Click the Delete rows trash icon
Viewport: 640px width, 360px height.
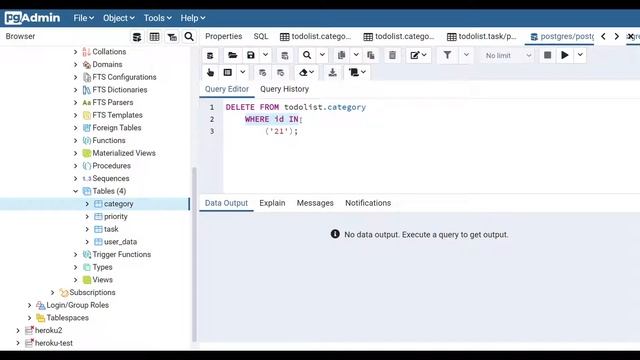pyautogui.click(x=392, y=55)
